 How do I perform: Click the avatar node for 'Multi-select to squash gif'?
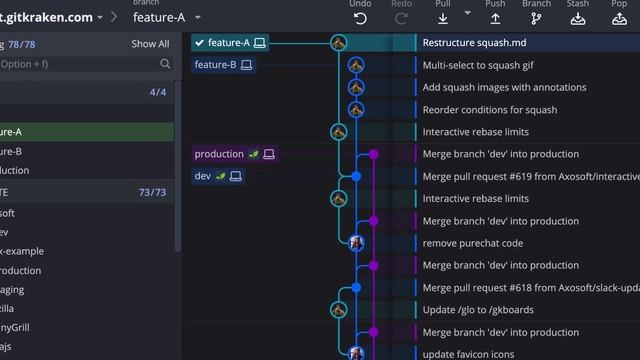pos(356,65)
